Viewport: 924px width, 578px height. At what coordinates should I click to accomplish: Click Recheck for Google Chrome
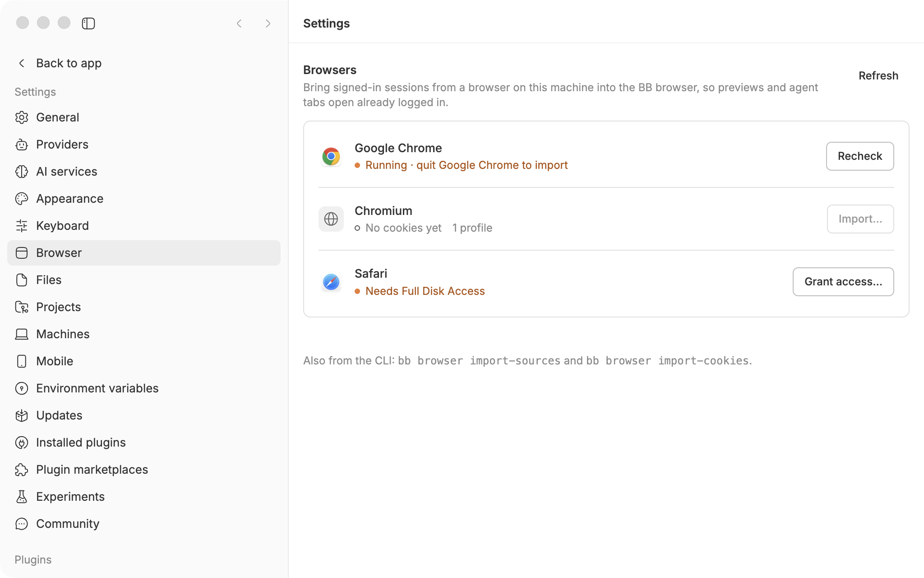pos(860,156)
